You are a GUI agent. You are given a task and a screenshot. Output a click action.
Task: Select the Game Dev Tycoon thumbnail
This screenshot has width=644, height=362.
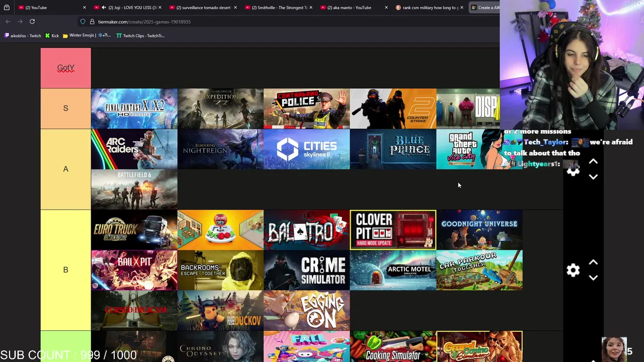pos(220,230)
